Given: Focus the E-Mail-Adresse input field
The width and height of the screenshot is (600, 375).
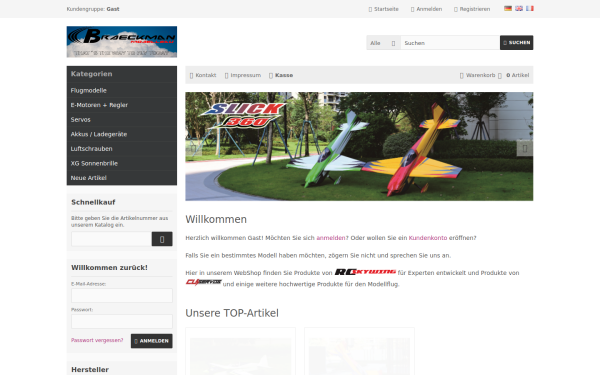Looking at the screenshot, I should [122, 295].
